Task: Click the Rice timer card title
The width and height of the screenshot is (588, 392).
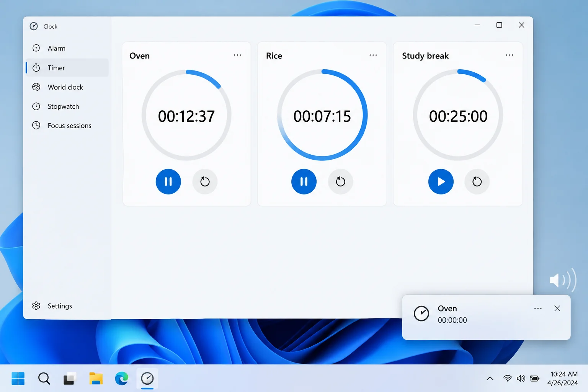Action: pos(274,56)
